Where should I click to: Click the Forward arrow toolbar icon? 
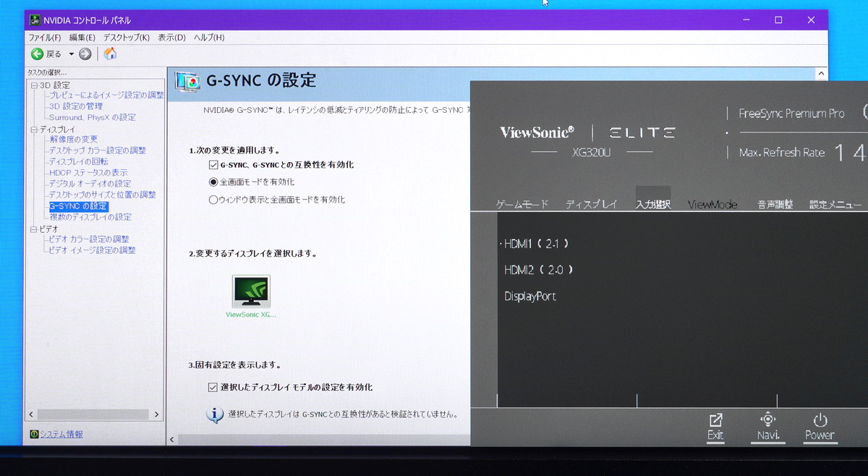pyautogui.click(x=85, y=54)
